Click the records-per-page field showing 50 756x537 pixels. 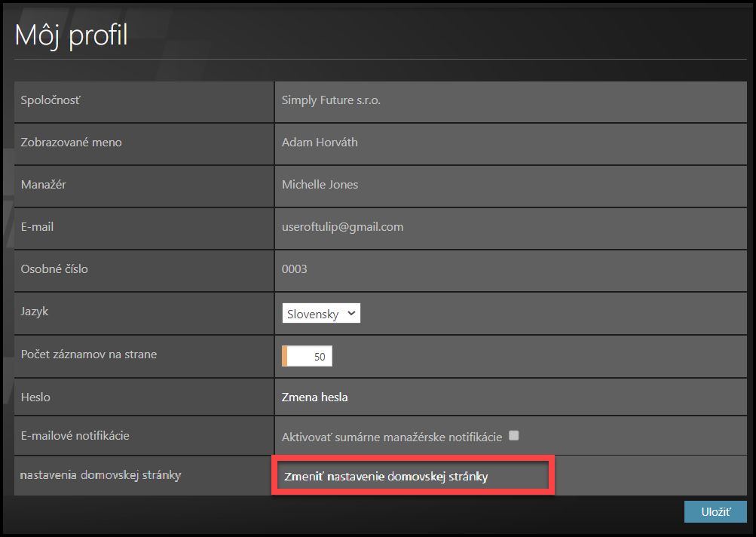click(x=310, y=357)
